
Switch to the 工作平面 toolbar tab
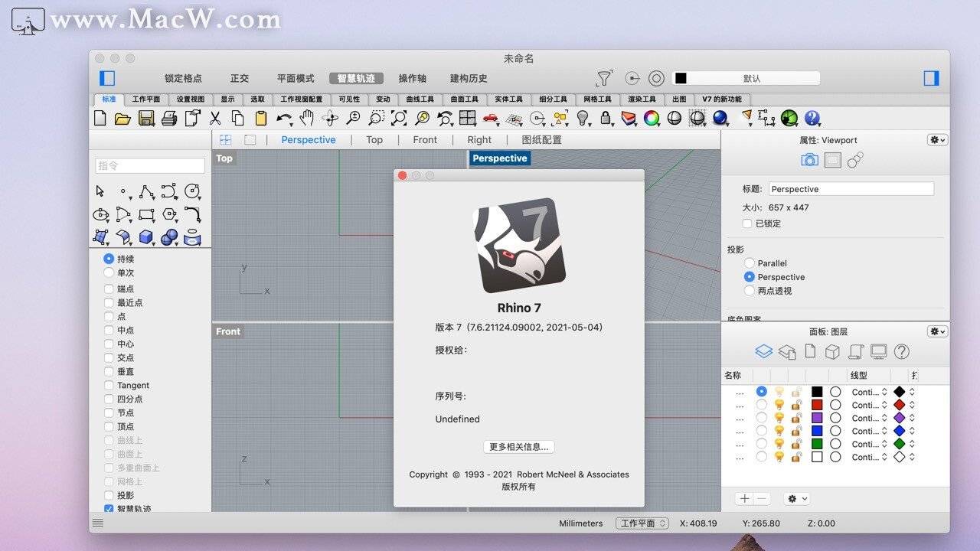coord(146,99)
